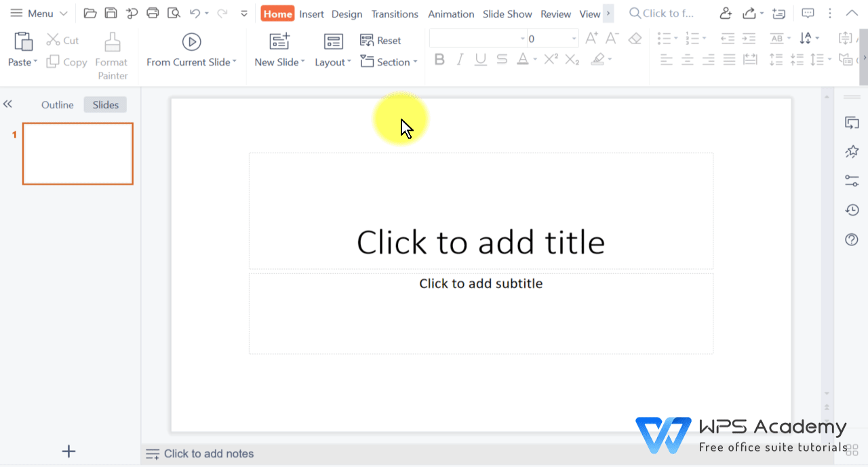Toggle italic formatting
Viewport: 868px width, 467px height.
[460, 60]
